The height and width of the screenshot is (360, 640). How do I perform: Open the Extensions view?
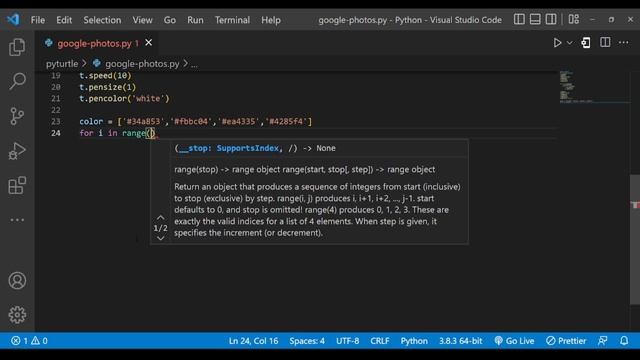click(x=17, y=185)
